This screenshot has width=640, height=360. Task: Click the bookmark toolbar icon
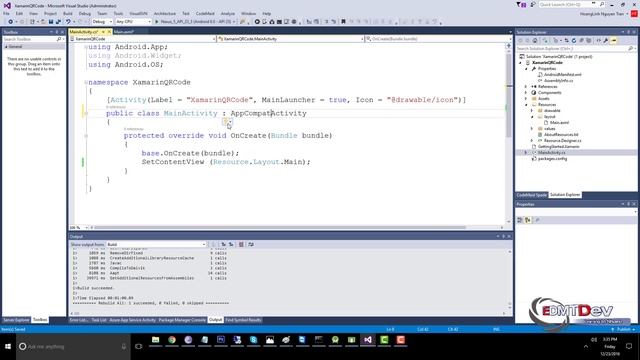pyautogui.click(x=343, y=22)
